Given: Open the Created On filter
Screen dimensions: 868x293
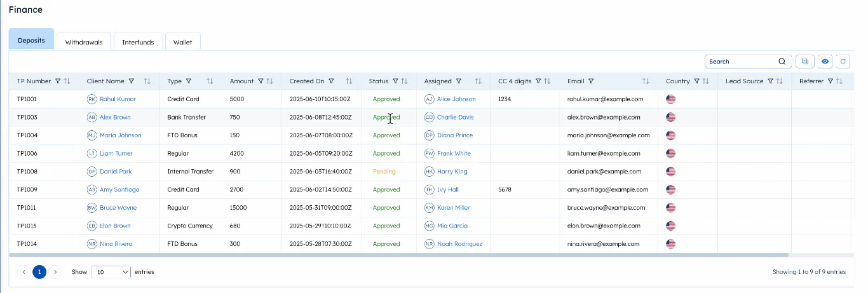Looking at the screenshot, I should [331, 81].
